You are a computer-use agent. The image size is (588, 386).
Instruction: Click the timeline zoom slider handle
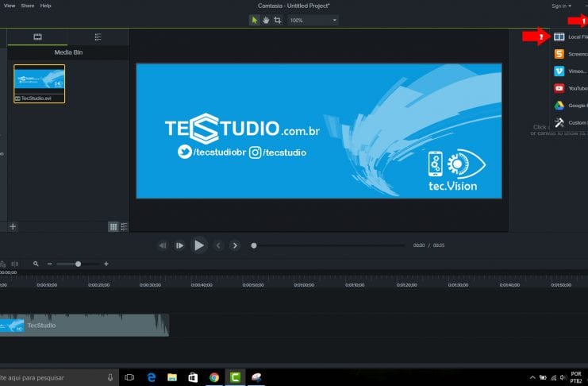point(78,264)
